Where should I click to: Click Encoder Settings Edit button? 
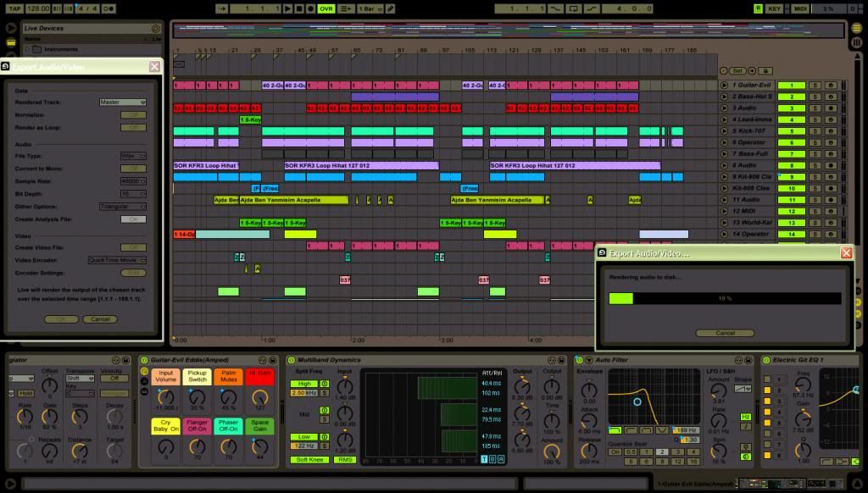[133, 274]
